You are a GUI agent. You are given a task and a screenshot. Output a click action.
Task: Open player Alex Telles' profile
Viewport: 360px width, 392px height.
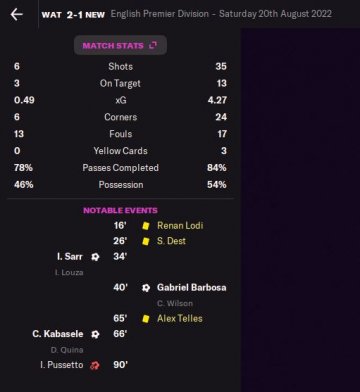pyautogui.click(x=180, y=319)
